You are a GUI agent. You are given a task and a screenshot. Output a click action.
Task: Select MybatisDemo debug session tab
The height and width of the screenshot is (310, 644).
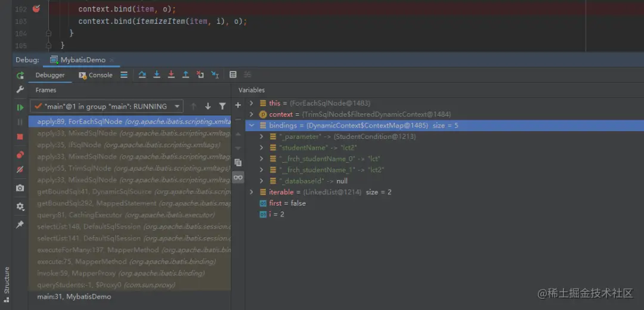(78, 60)
